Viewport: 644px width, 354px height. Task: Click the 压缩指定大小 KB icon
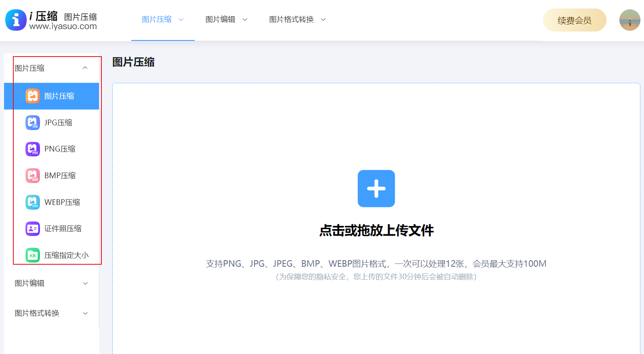[33, 255]
